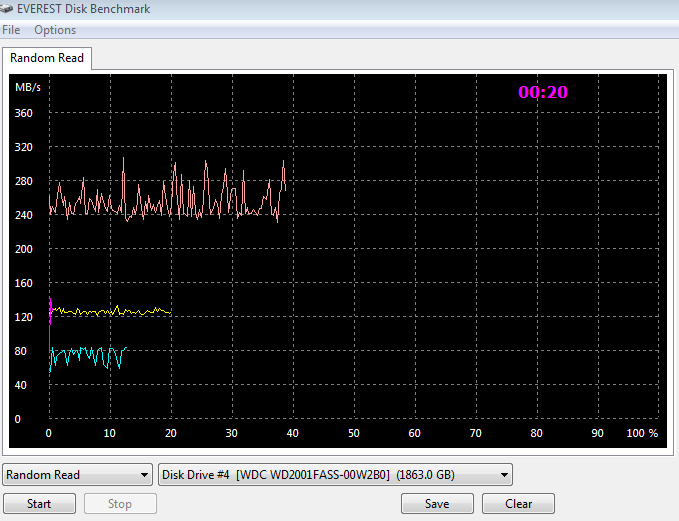679x521 pixels.
Task: Select the Random Read tab
Action: (x=47, y=58)
